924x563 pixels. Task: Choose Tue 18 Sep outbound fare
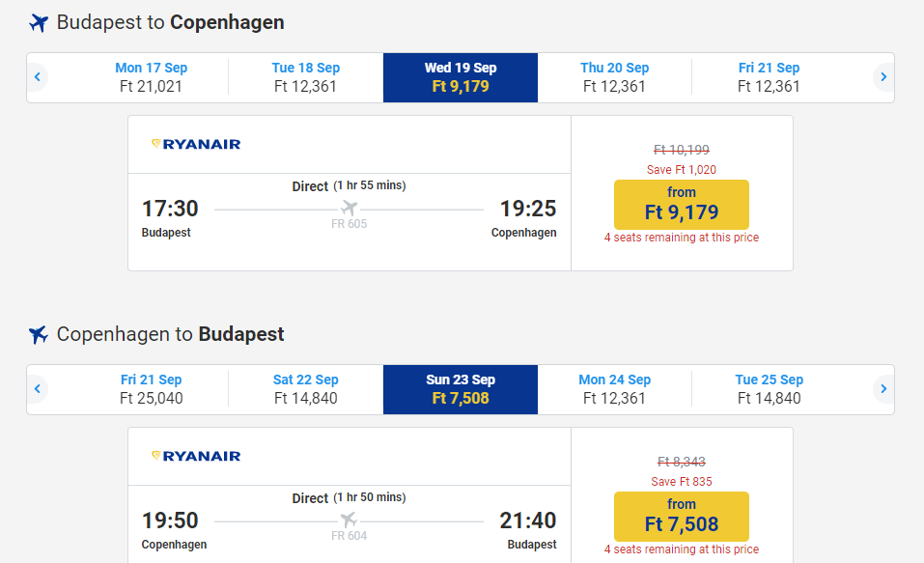[306, 77]
